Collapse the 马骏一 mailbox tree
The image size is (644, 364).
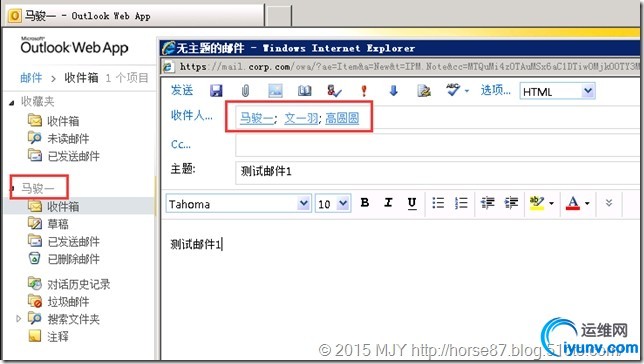point(13,189)
